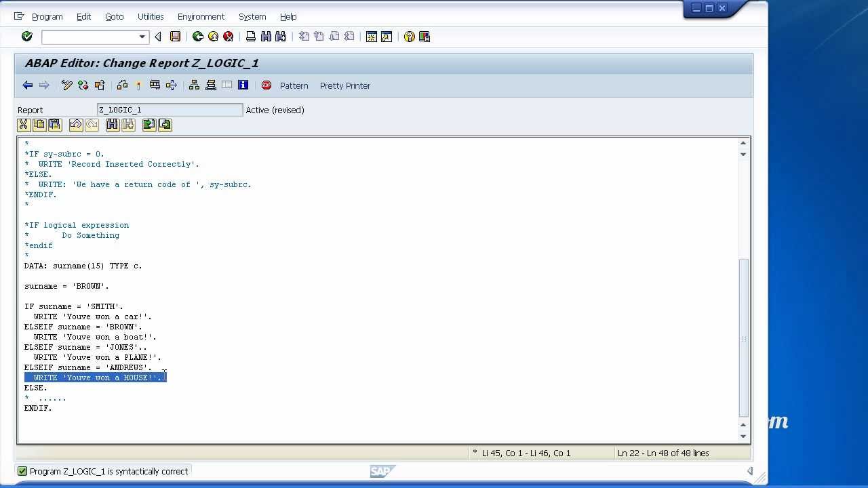Screen dimensions: 868x488
Task: Open the Help menu
Action: click(x=288, y=16)
